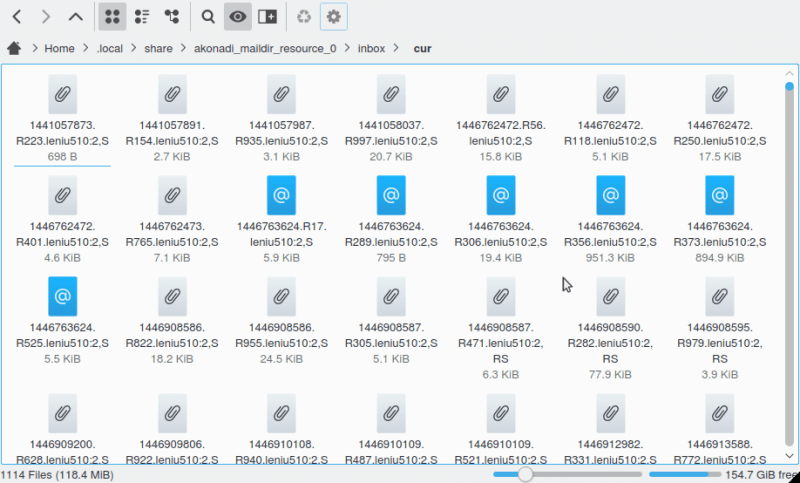800x483 pixels.
Task: Switch to icons view mode
Action: point(112,17)
